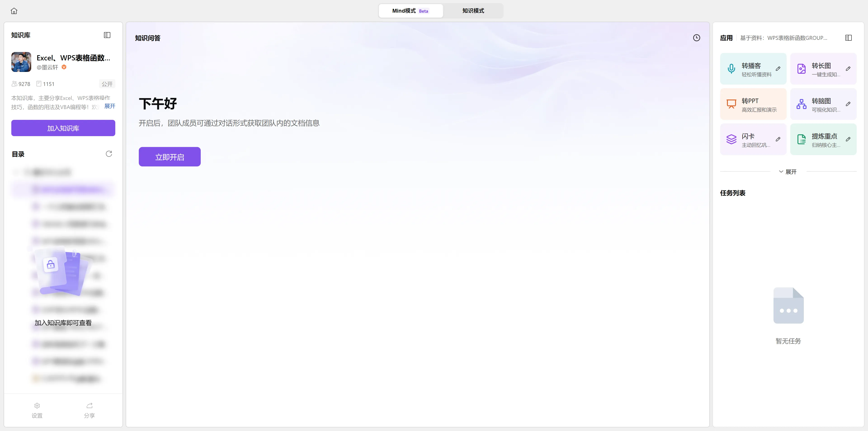Refresh the 目录 list
Image resolution: width=868 pixels, height=431 pixels.
(x=109, y=154)
